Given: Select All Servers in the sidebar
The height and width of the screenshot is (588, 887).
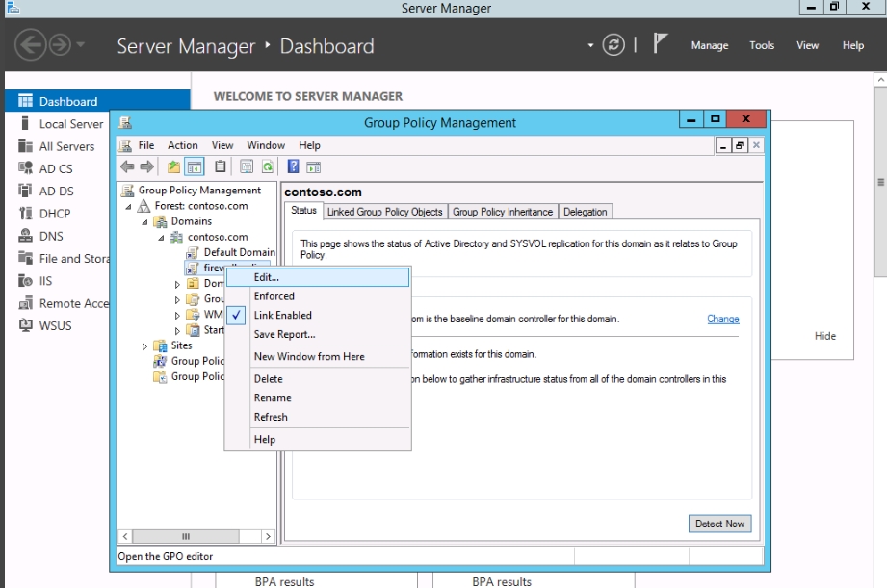Looking at the screenshot, I should [57, 146].
